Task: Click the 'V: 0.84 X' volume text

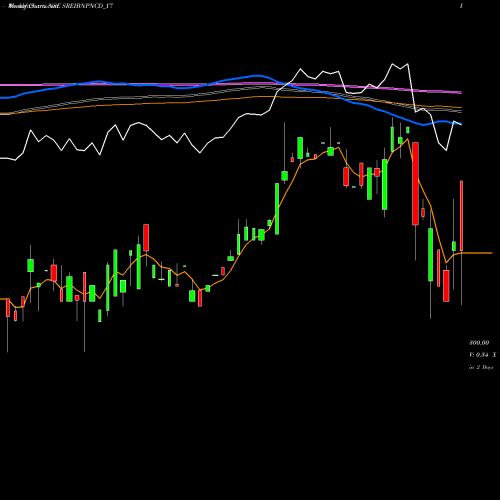Action: click(x=482, y=355)
